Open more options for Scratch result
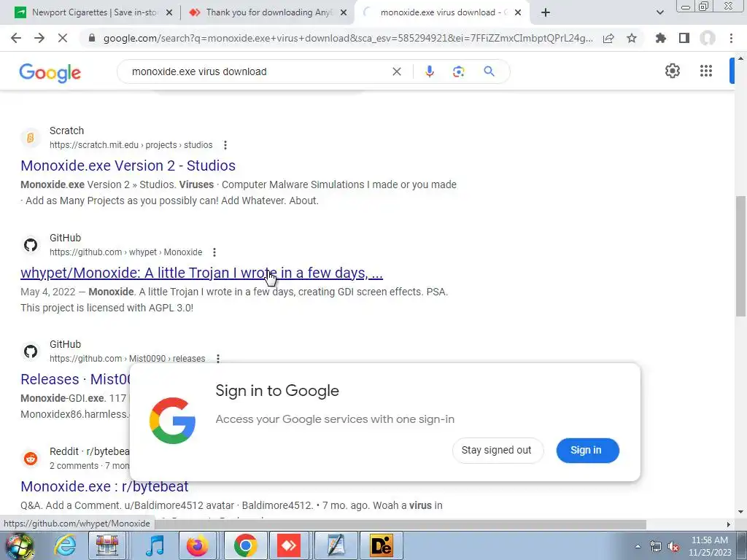The image size is (747, 560). 225,145
